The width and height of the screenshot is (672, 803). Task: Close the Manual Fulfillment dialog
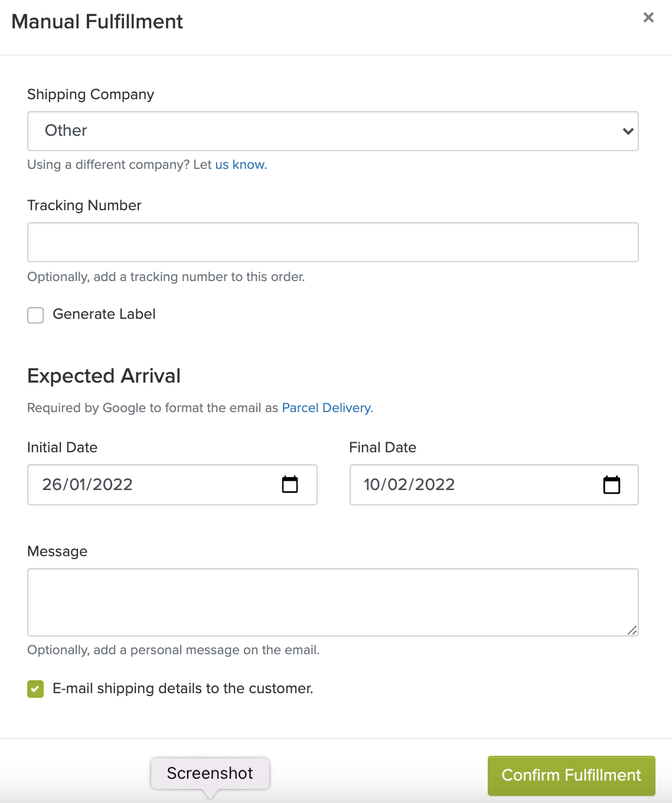(x=648, y=18)
